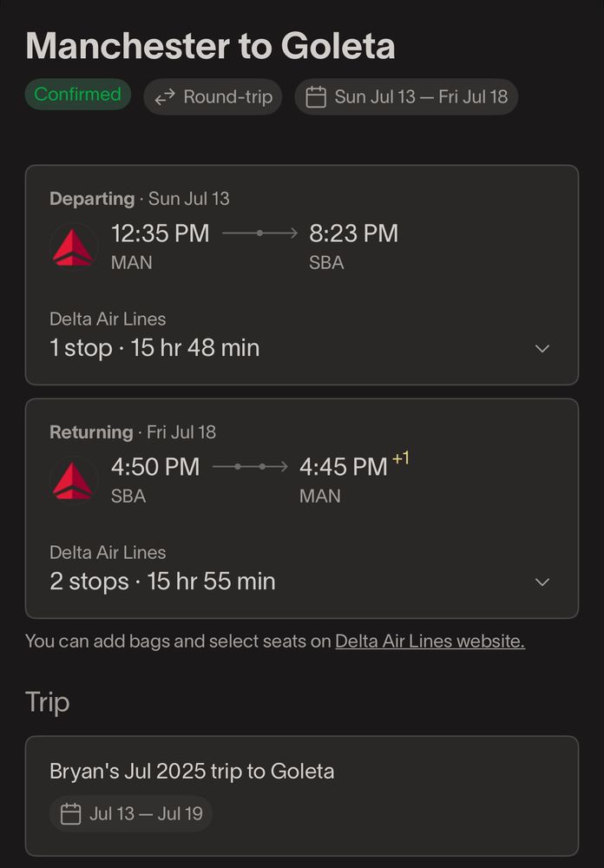Click the Sun Jul 13 — Fri Jul 18 chip
Viewport: 604px width, 868px height.
[x=406, y=97]
